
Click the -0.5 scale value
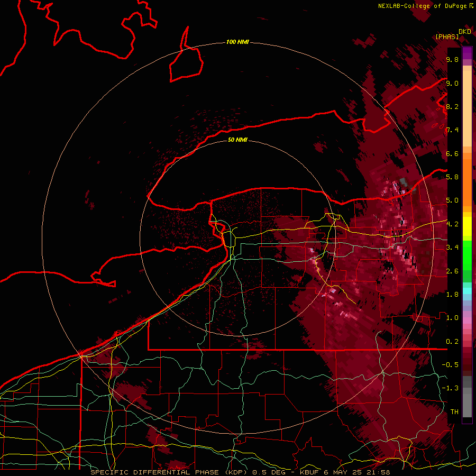point(450,365)
